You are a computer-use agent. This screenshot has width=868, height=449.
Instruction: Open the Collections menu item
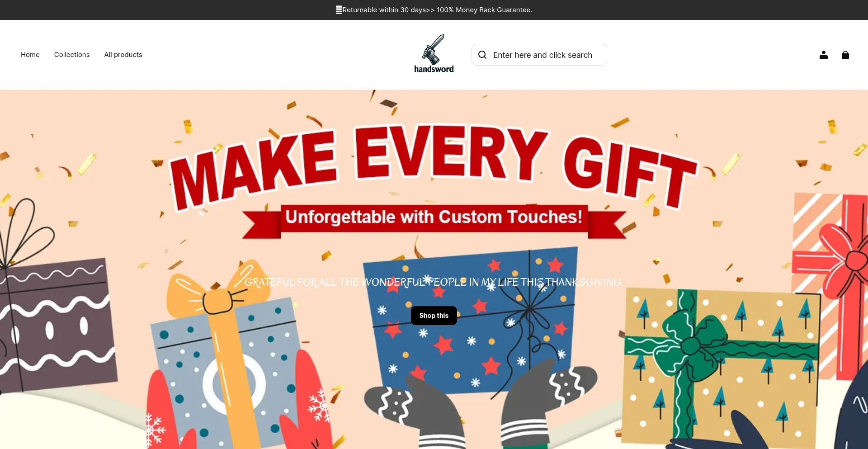[x=72, y=55]
